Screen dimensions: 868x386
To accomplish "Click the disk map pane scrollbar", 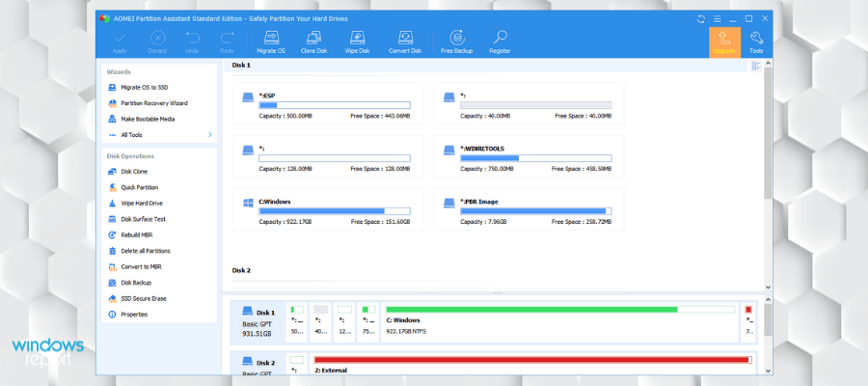I will (x=768, y=320).
